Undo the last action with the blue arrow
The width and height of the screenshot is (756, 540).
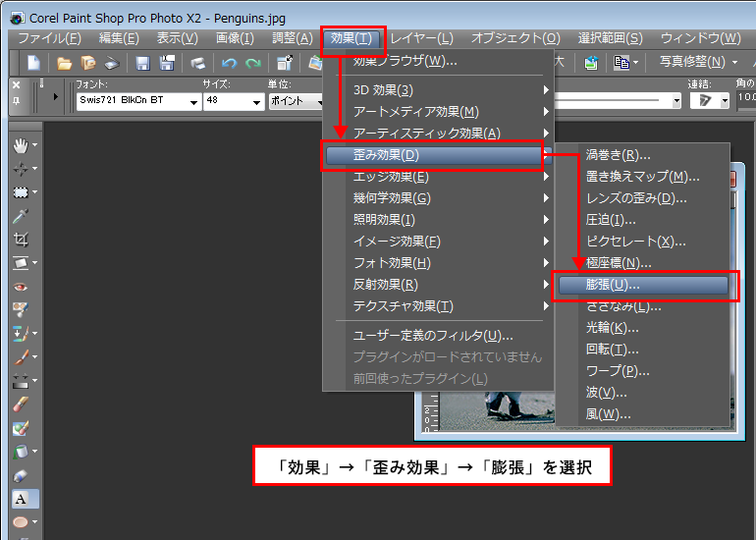229,63
